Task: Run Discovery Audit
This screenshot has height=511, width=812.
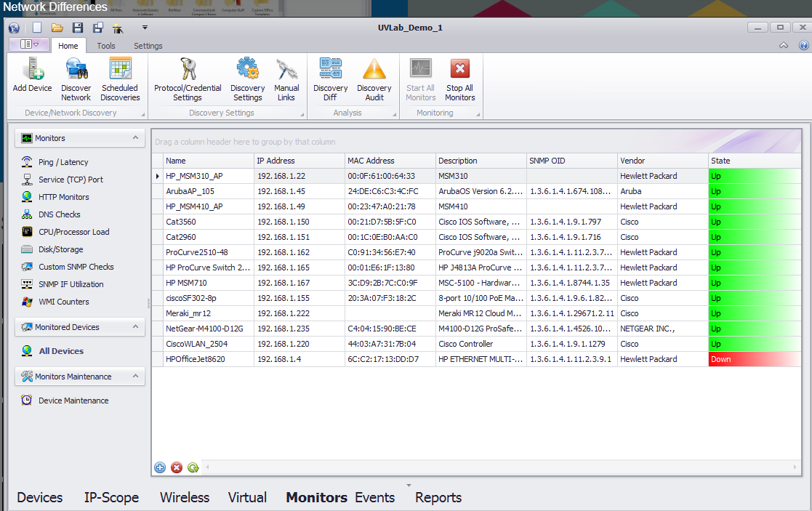Action: [x=374, y=79]
